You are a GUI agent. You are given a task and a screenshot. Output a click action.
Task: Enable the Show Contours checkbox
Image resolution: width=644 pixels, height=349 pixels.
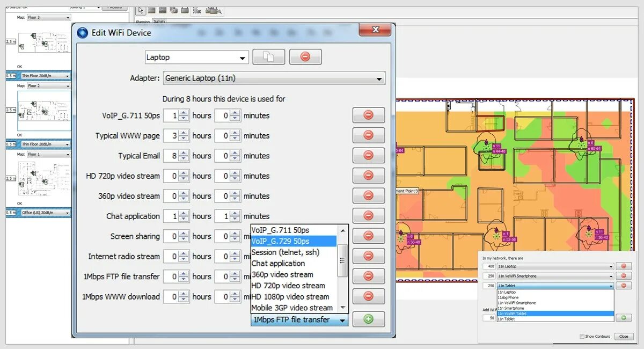582,337
